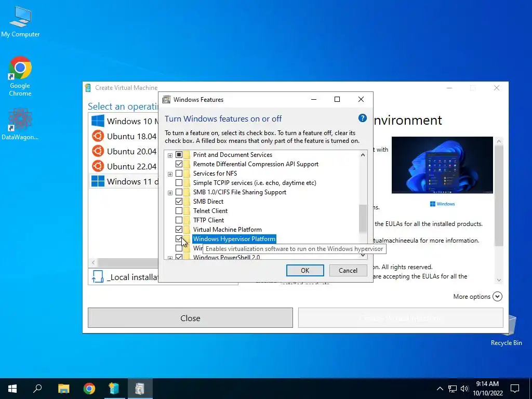Click license text scroll-down arrow
This screenshot has width=532, height=399.
499,280
